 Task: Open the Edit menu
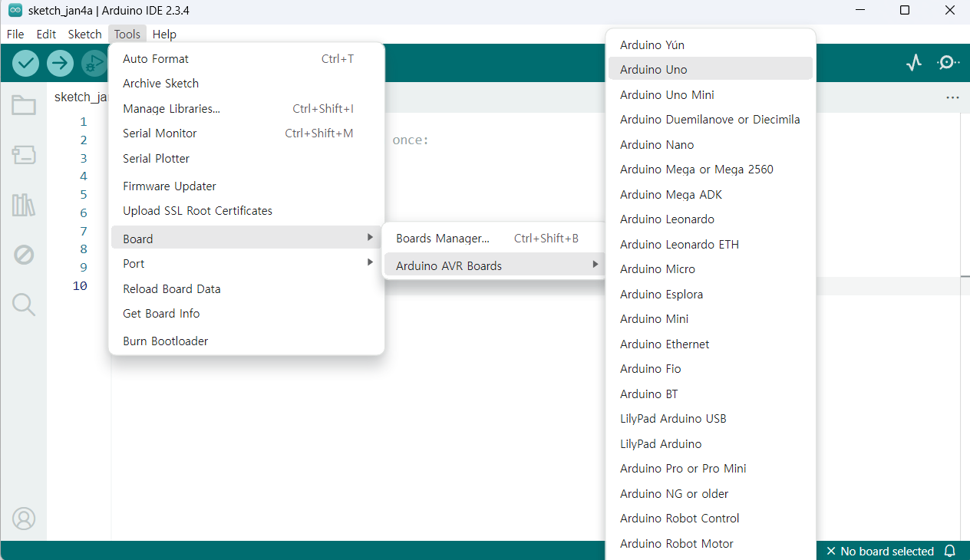(x=46, y=34)
